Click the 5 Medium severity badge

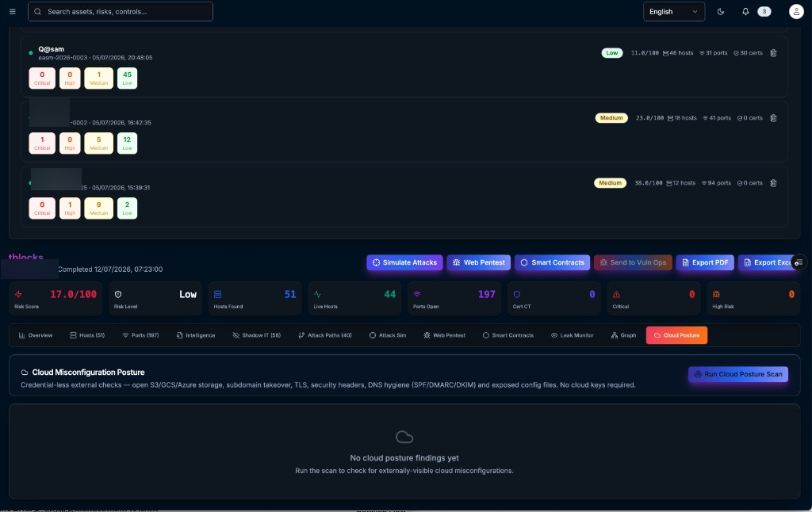[x=98, y=143]
